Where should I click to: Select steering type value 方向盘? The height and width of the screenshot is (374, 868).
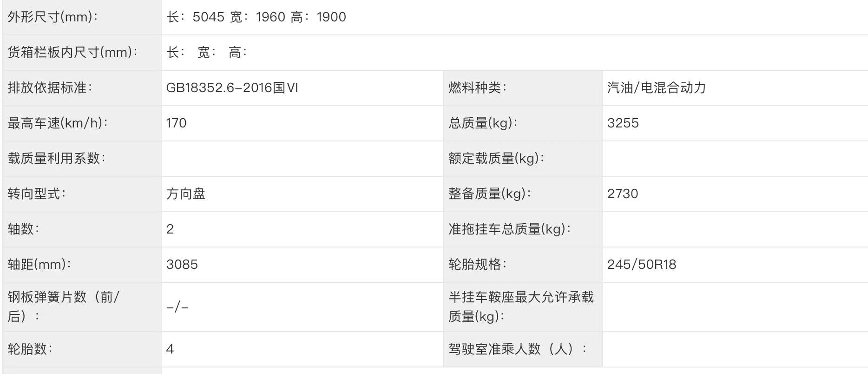click(x=186, y=194)
